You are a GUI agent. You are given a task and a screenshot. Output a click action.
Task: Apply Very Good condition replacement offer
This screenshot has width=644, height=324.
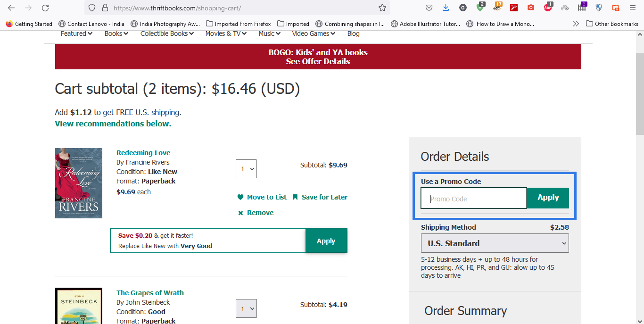click(x=326, y=241)
